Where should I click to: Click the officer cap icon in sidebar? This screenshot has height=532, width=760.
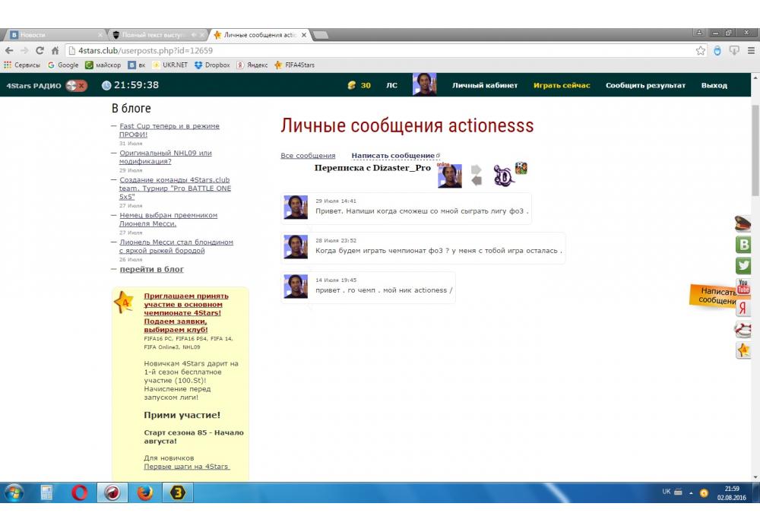pyautogui.click(x=743, y=223)
